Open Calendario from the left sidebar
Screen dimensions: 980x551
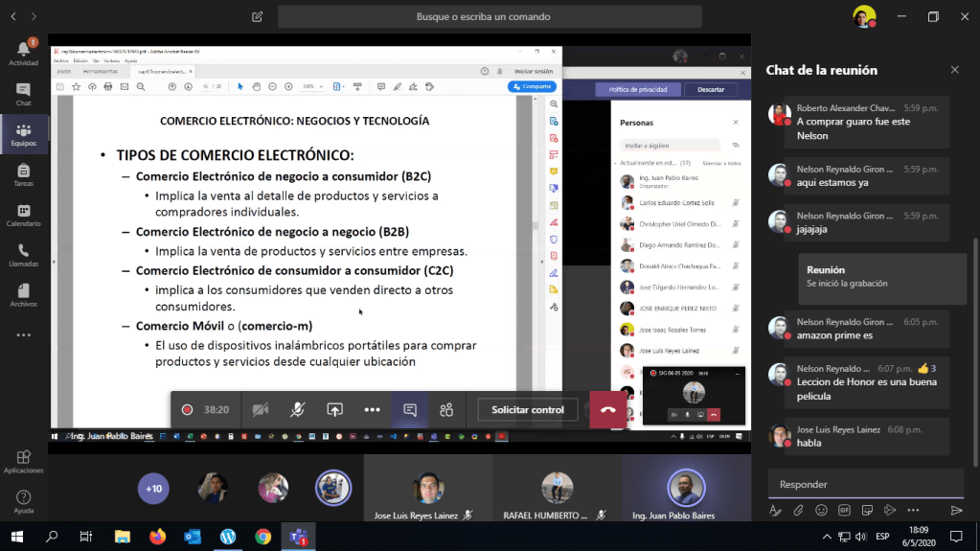pos(23,215)
